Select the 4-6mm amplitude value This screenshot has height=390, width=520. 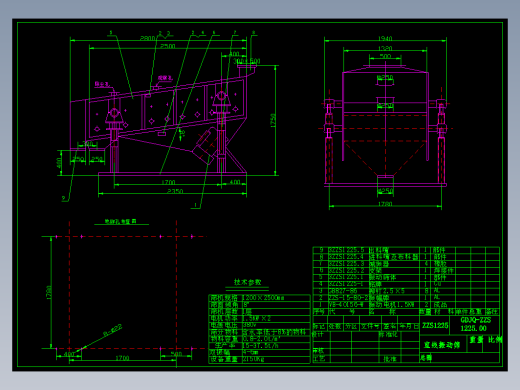[x=250, y=352]
